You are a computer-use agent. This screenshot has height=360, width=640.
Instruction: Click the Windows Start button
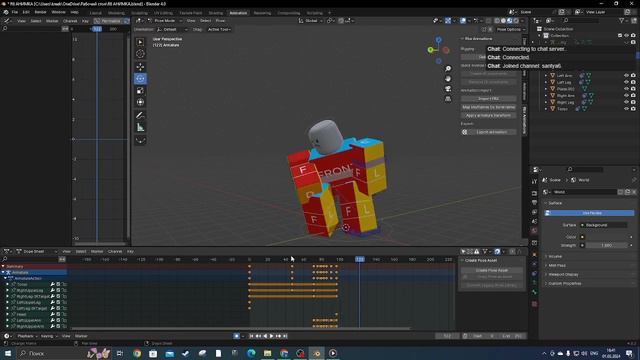8,353
